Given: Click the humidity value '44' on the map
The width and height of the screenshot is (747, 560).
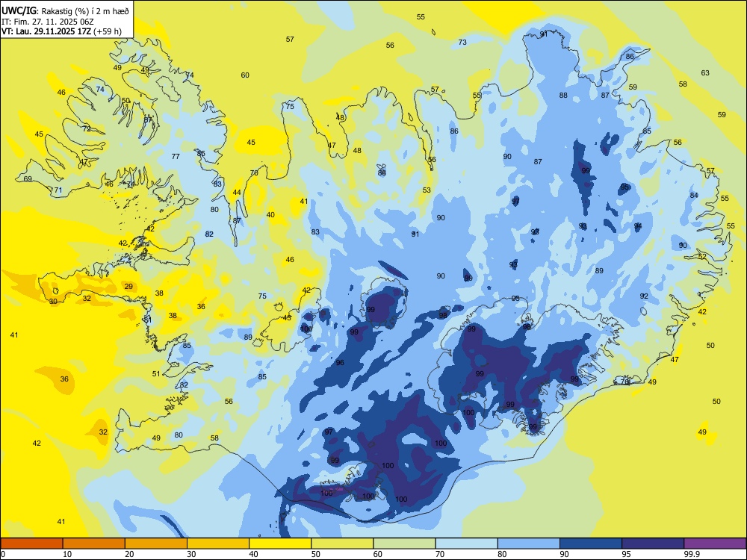Looking at the screenshot, I should (x=237, y=193).
